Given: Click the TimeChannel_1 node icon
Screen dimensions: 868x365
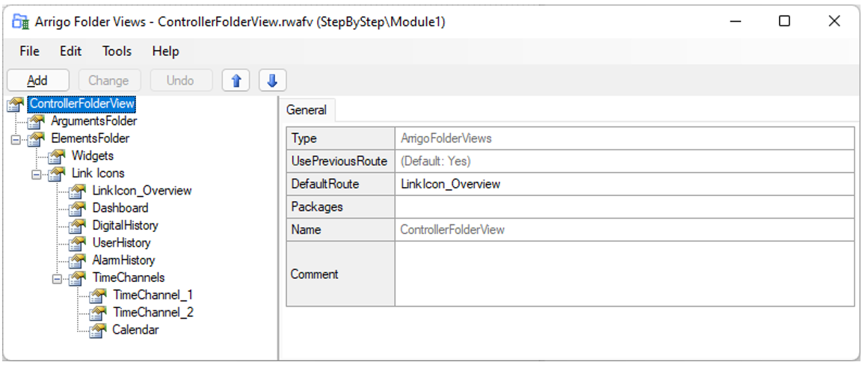Looking at the screenshot, I should click(x=98, y=295).
